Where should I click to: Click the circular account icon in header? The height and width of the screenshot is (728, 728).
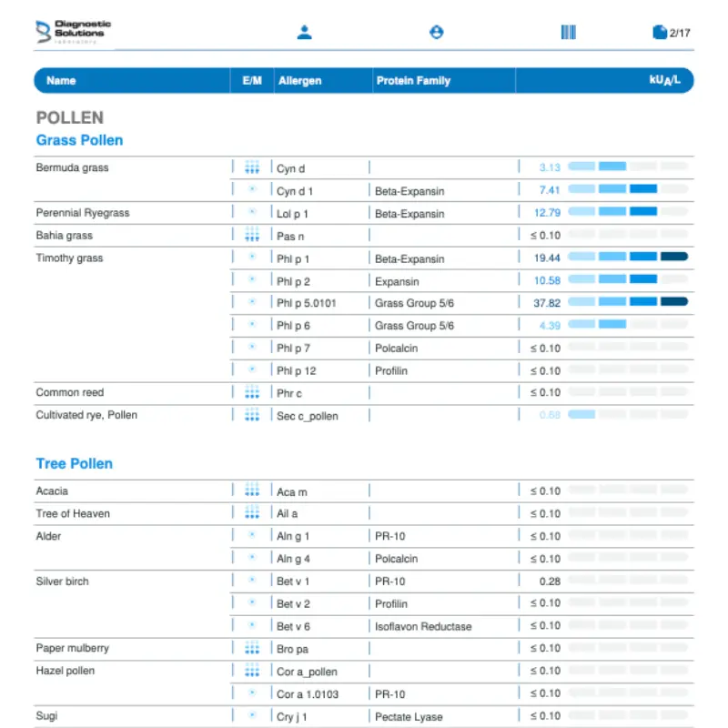(437, 33)
